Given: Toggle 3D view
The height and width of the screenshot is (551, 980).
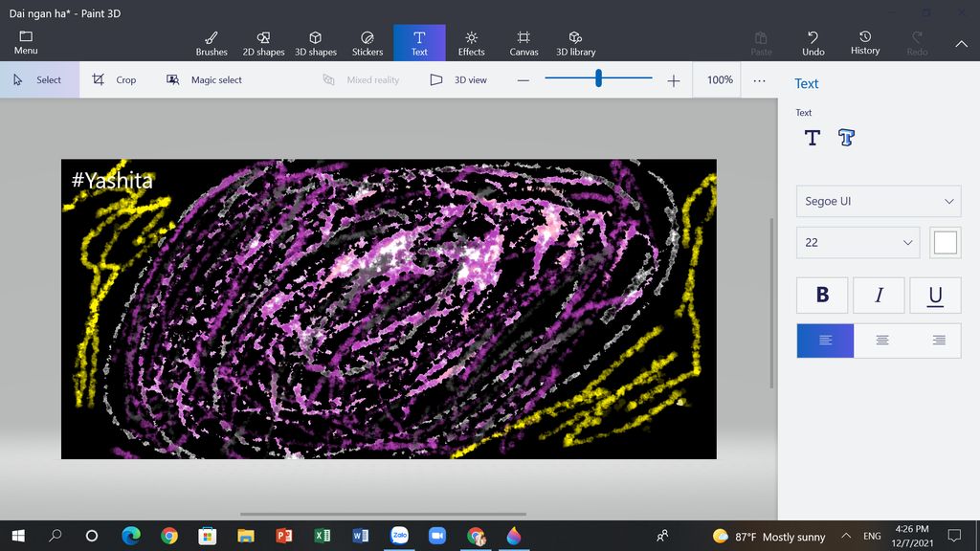Looking at the screenshot, I should coord(458,80).
